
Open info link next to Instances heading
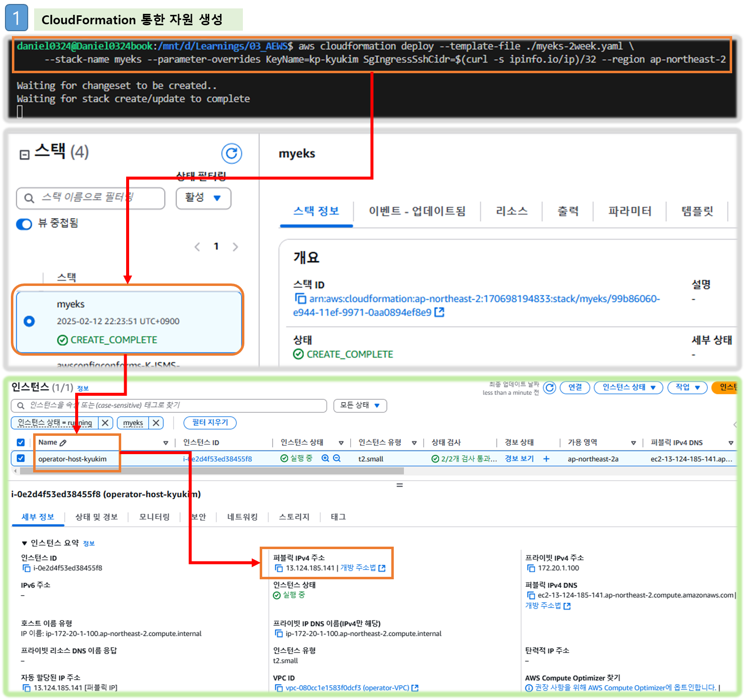[83, 389]
